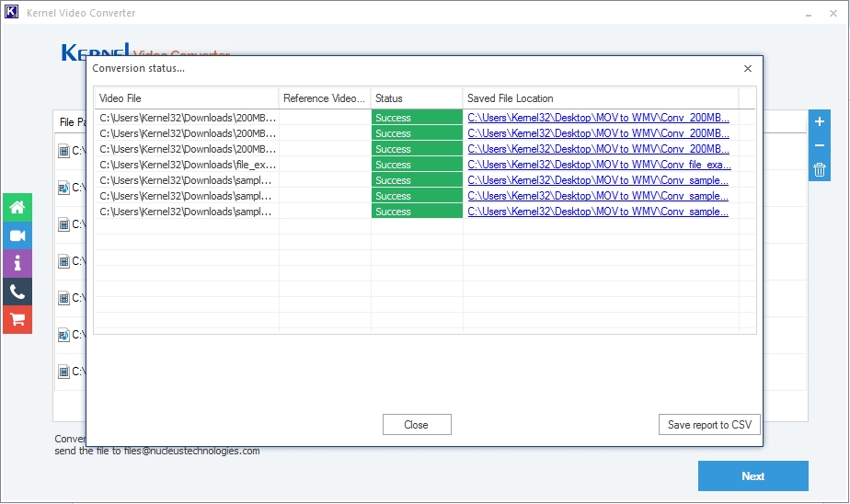
Task: Click the Status column header
Action: point(417,98)
